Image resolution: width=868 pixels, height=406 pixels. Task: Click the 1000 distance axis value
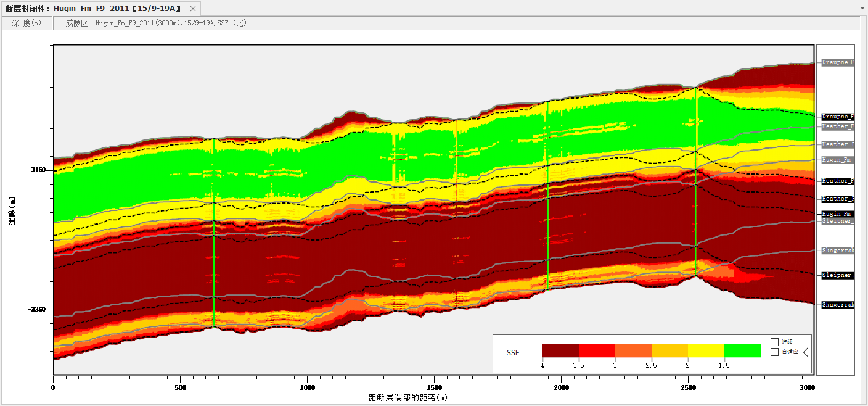(307, 388)
